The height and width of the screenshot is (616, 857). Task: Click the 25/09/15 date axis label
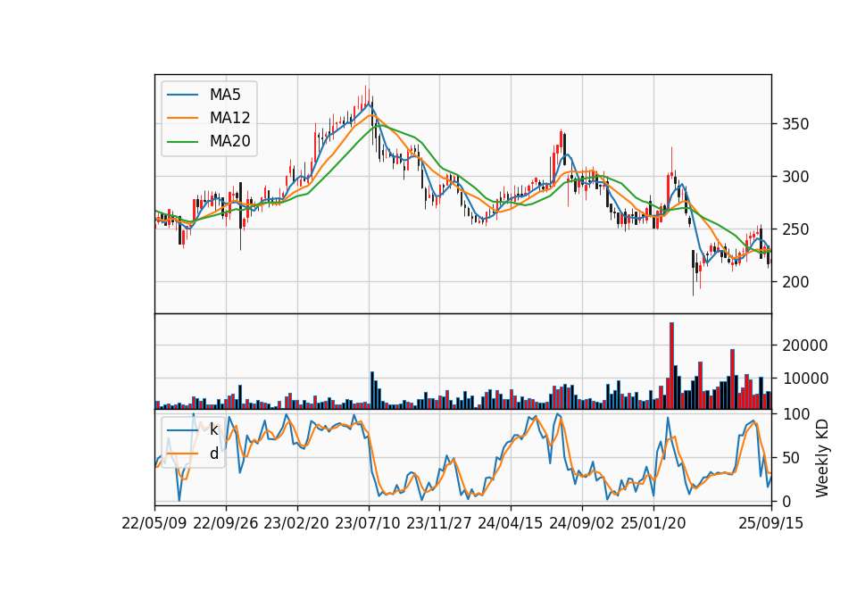[x=771, y=523]
